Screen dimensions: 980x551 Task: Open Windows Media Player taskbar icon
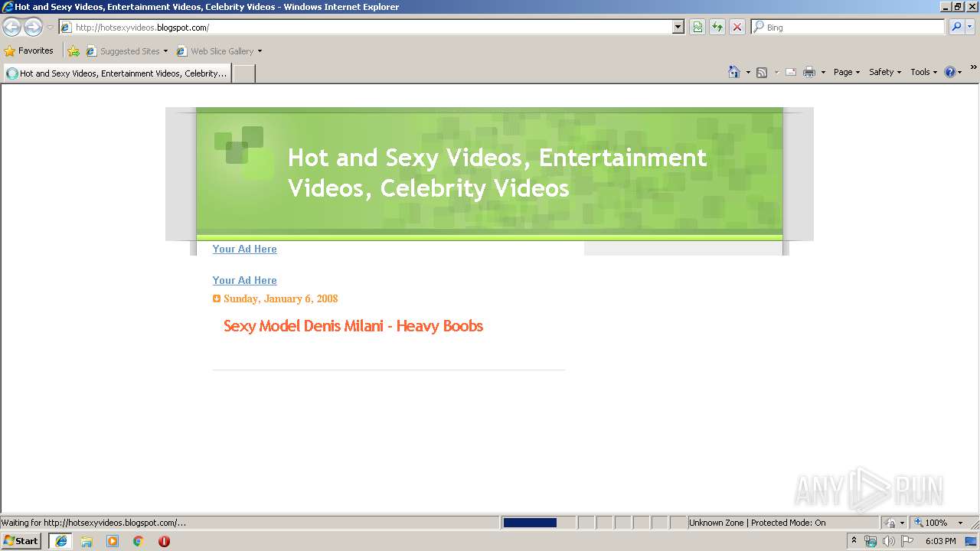click(113, 541)
